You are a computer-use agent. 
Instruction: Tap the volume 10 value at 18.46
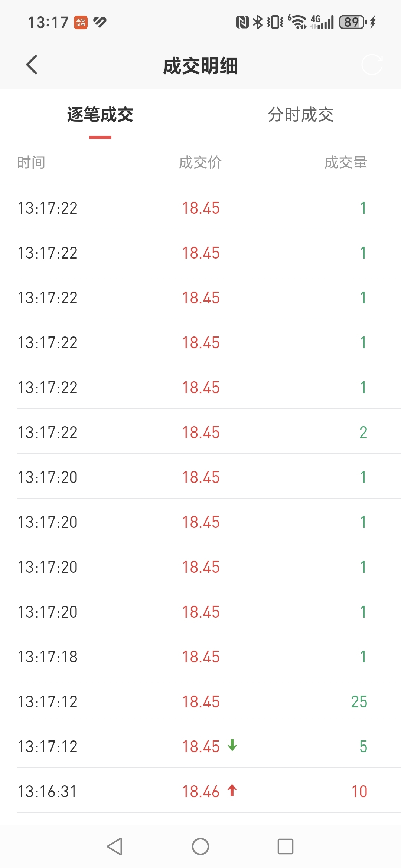coord(359,792)
